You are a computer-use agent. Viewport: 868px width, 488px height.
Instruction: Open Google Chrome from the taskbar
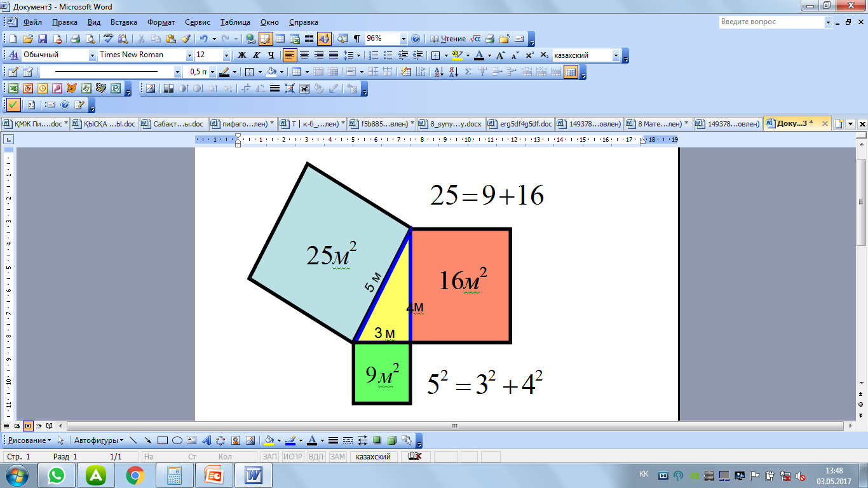pyautogui.click(x=135, y=475)
